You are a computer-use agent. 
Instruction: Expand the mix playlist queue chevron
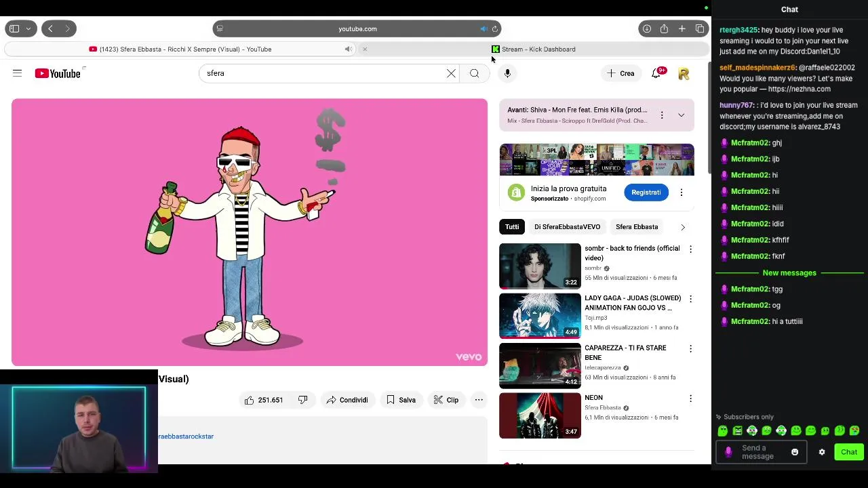point(681,115)
